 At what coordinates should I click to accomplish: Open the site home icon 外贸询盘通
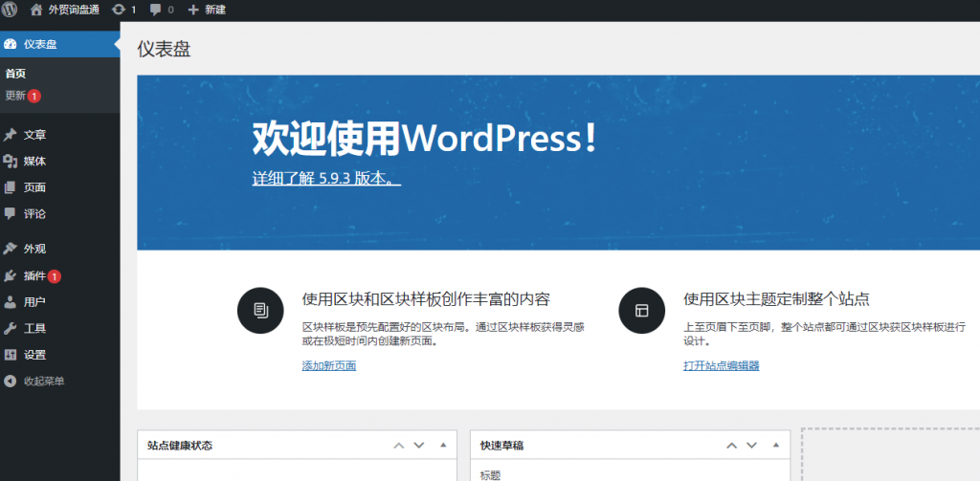[36, 10]
